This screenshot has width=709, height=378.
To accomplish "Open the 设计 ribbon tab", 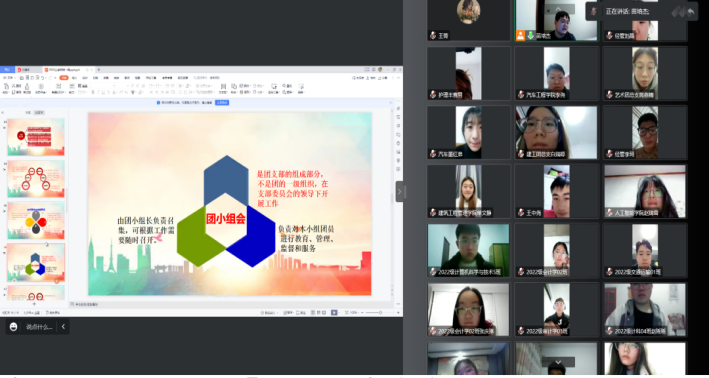I will coord(85,78).
